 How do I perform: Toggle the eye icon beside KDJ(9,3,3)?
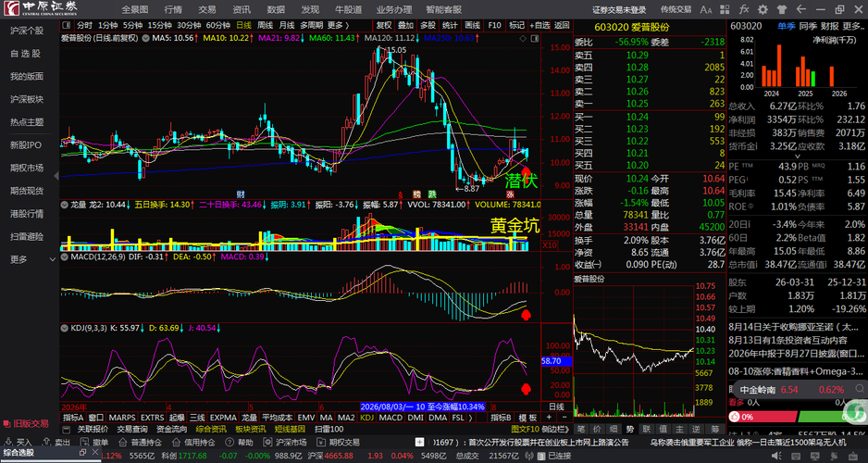pyautogui.click(x=66, y=328)
